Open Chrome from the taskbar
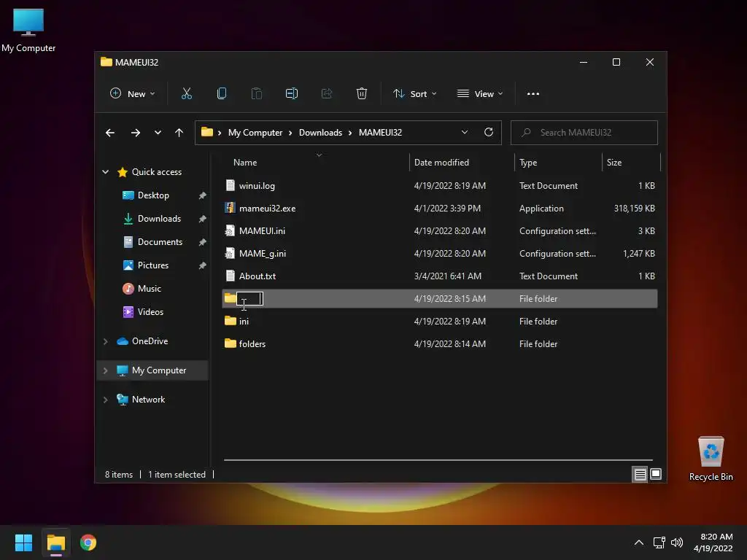This screenshot has width=747, height=560. click(88, 542)
